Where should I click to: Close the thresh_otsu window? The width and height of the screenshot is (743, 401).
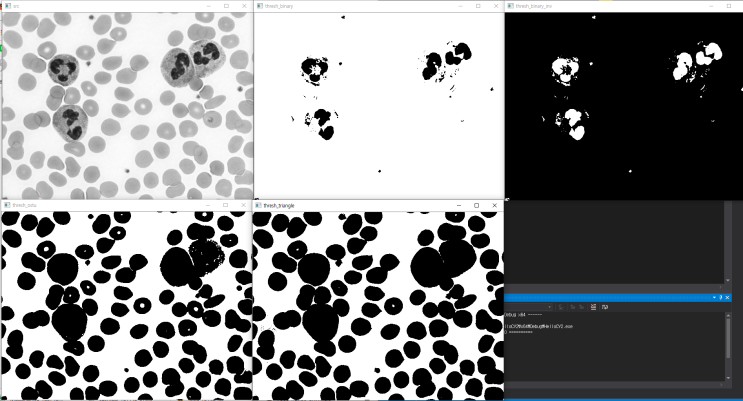[x=243, y=205]
